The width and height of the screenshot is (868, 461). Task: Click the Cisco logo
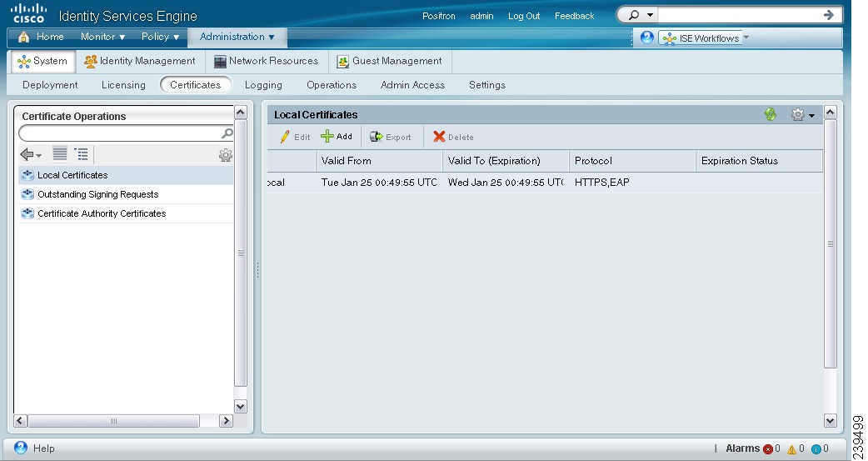29,13
